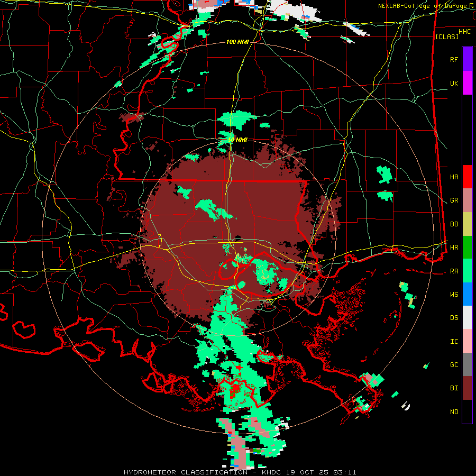Click the RF purple legend swatch
Screen dimensions: 476x476
467,59
